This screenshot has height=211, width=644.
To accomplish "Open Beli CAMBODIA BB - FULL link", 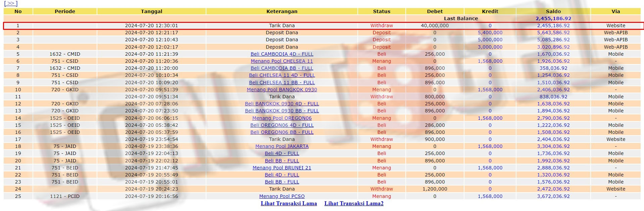I will point(282,68).
